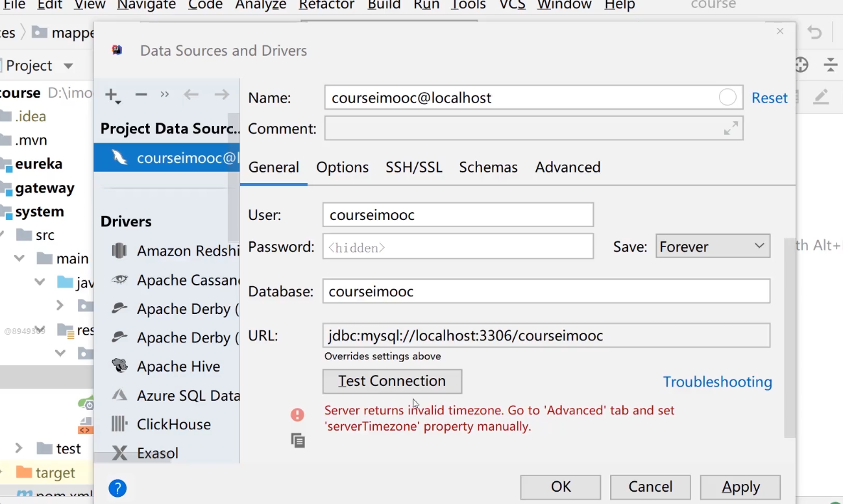843x504 pixels.
Task: Close the Data Sources and Drivers dialog
Action: click(780, 31)
